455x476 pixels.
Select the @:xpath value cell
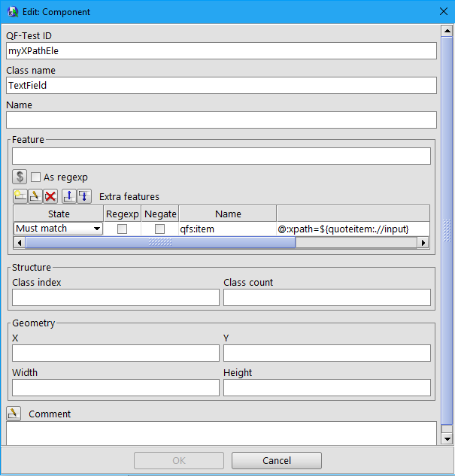tap(353, 229)
